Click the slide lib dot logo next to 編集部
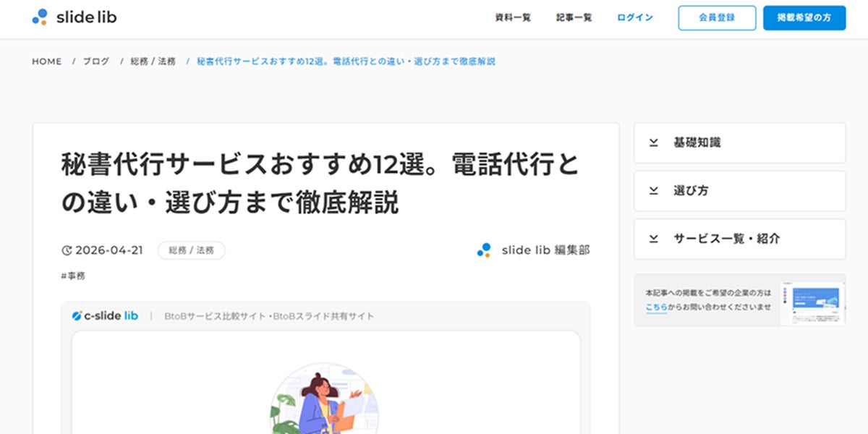This screenshot has width=868, height=434. (483, 250)
